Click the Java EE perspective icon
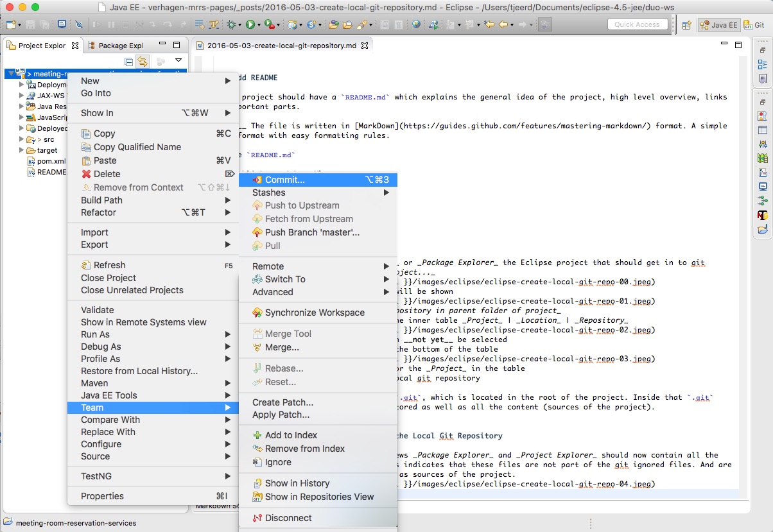Viewport: 773px width, 532px height. point(718,25)
